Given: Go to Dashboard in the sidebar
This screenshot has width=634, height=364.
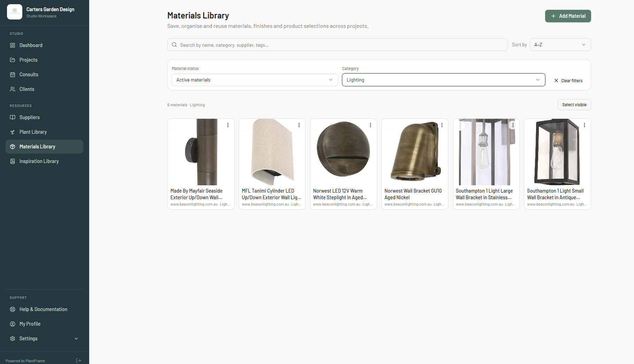Looking at the screenshot, I should click(x=44, y=45).
